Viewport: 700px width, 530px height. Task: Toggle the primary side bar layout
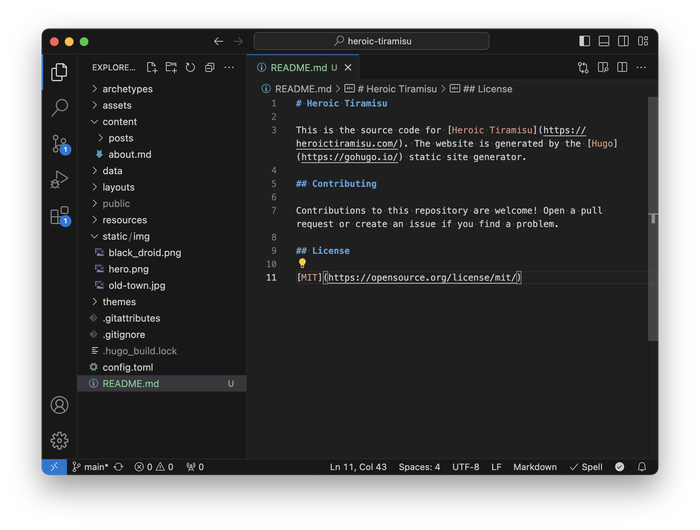coord(584,41)
